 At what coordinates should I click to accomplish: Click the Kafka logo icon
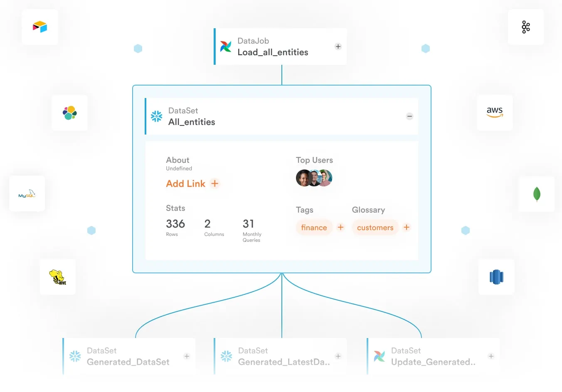tap(526, 27)
